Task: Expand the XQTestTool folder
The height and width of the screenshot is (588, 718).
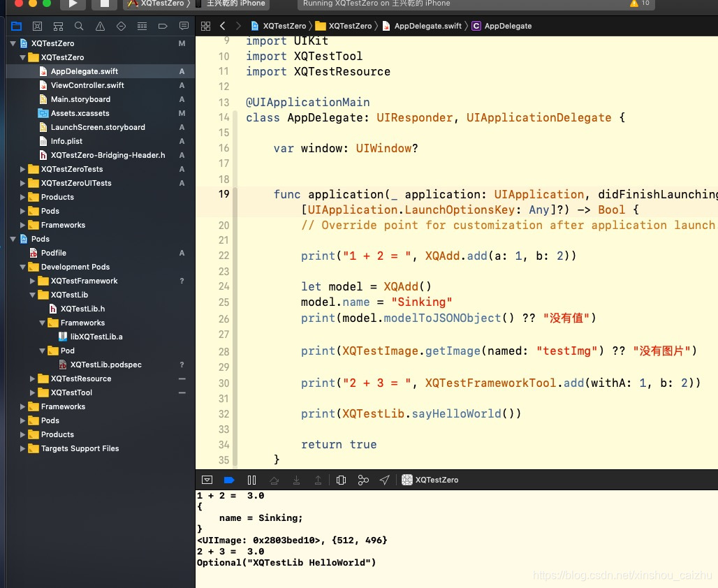Action: [32, 393]
